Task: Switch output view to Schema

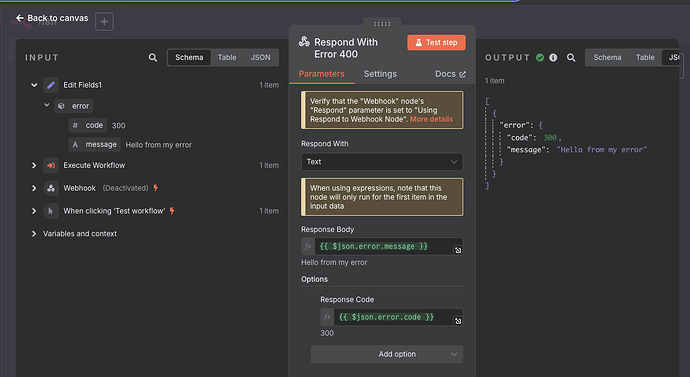Action: (x=607, y=58)
